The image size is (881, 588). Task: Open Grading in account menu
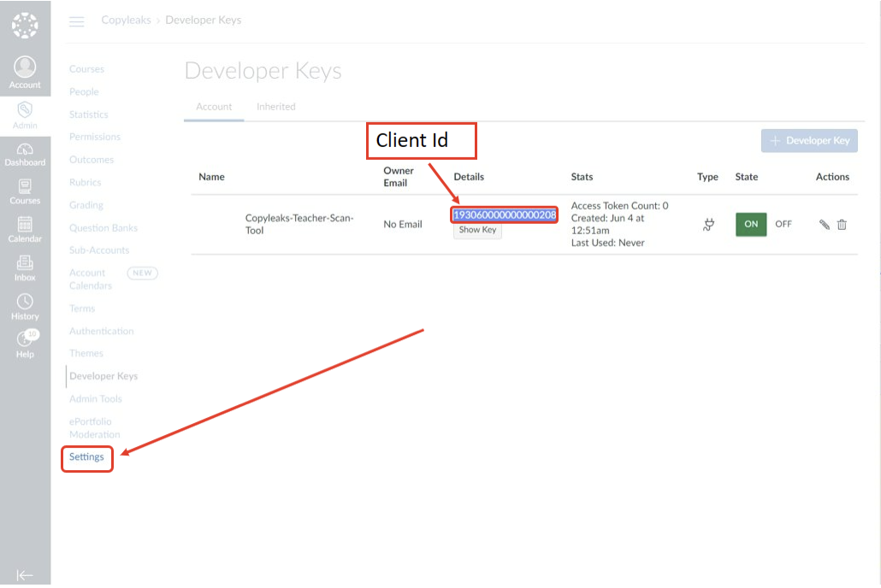[86, 205]
